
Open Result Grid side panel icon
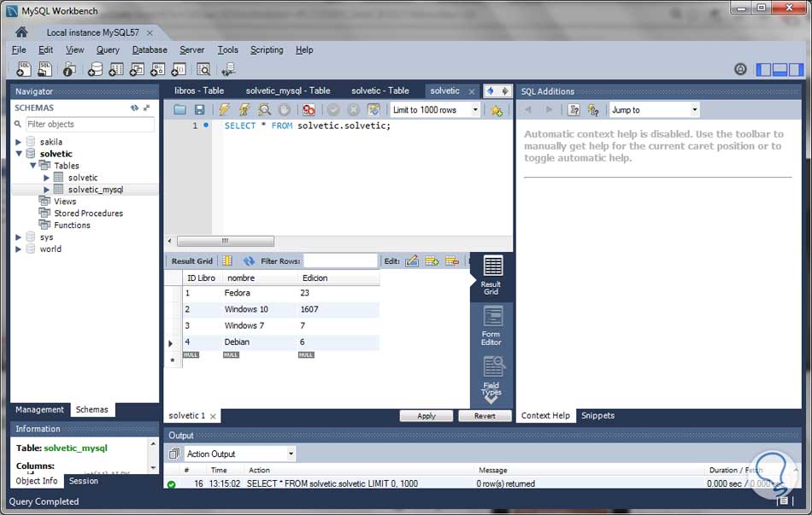pyautogui.click(x=491, y=276)
